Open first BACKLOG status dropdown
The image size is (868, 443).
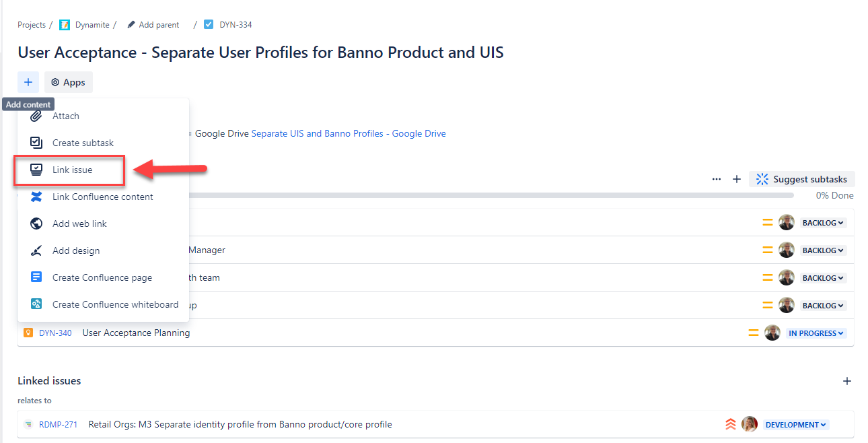pyautogui.click(x=823, y=223)
